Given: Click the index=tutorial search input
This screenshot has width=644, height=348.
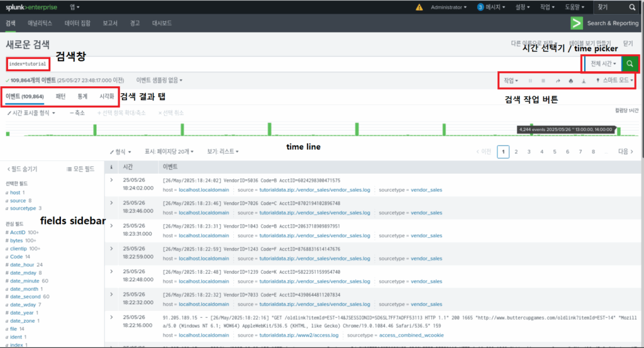Looking at the screenshot, I should [294, 64].
